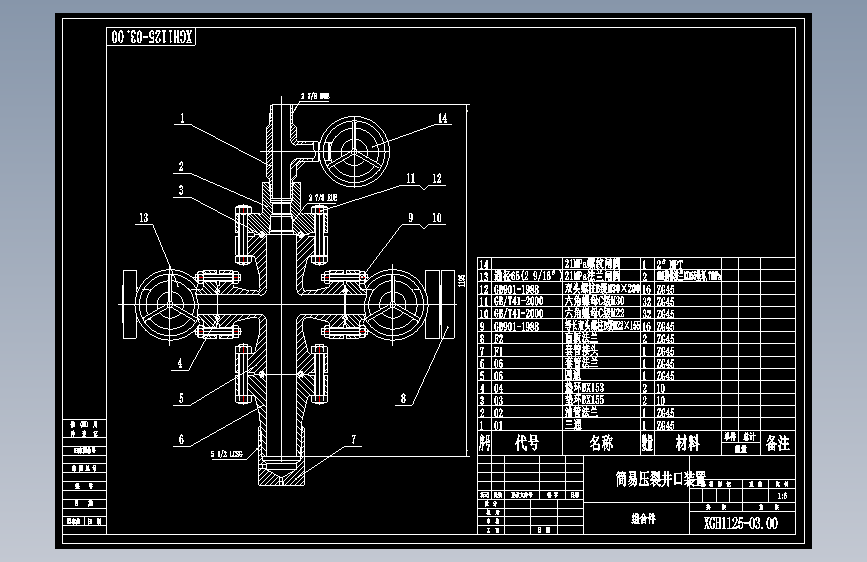The width and height of the screenshot is (867, 562).
Task: Select code 02 in parts list row 2
Action: 499,413
